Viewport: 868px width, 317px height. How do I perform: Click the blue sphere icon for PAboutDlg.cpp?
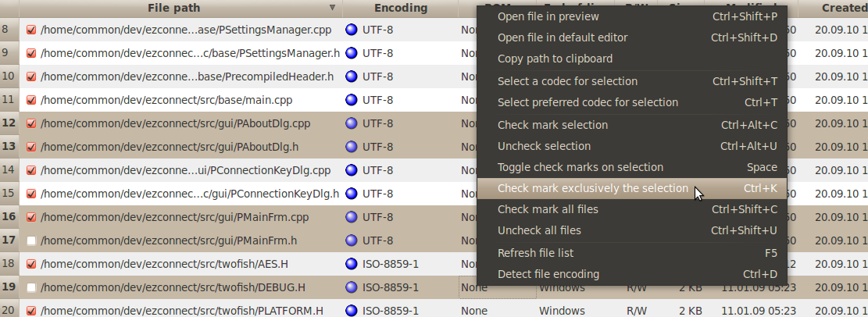click(x=352, y=123)
